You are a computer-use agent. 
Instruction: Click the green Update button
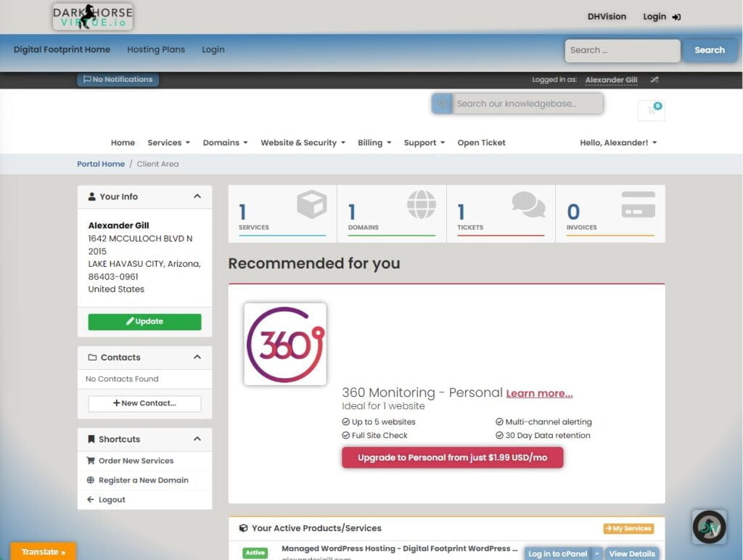[144, 321]
